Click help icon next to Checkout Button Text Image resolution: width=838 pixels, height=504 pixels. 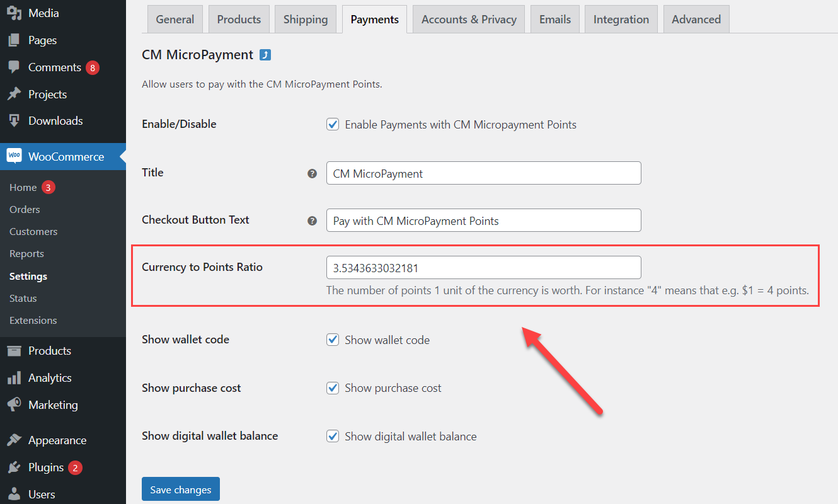(x=312, y=220)
